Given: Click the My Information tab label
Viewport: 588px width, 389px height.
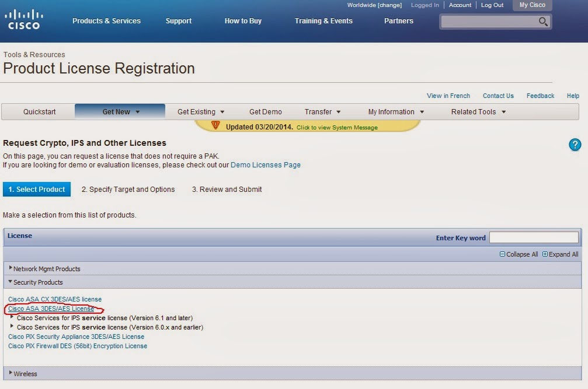Looking at the screenshot, I should (x=391, y=112).
